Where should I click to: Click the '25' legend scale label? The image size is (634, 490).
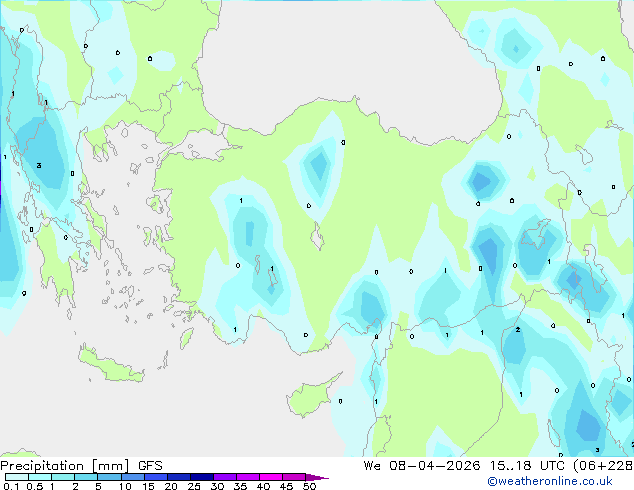click(x=194, y=486)
